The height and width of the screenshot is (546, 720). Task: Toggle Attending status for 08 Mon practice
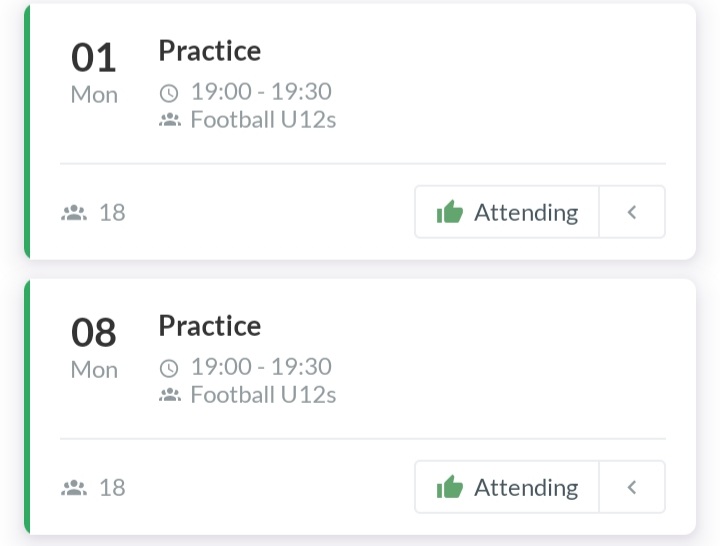coord(507,487)
